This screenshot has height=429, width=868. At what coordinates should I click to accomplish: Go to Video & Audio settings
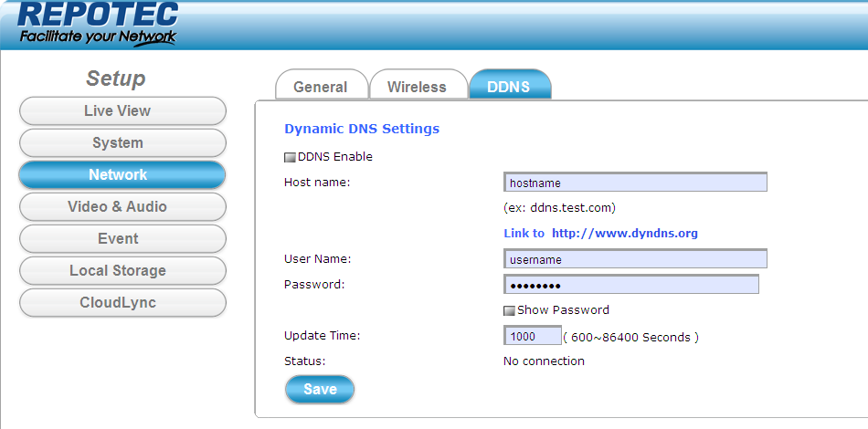[122, 207]
